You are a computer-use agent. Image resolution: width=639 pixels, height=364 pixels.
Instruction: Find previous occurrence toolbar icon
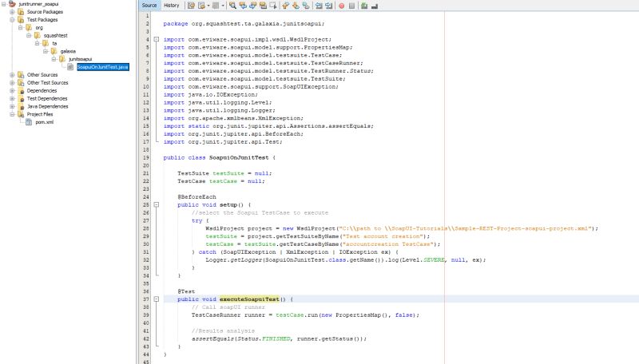pos(243,6)
